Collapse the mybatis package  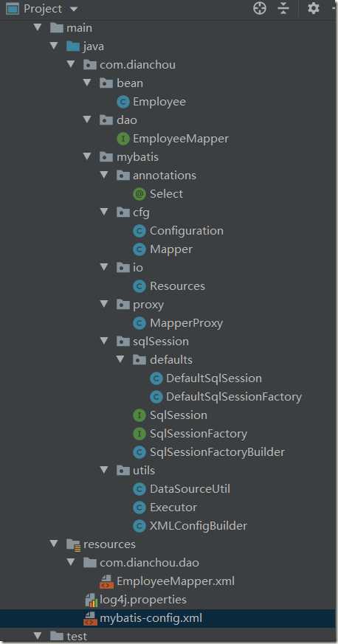(87, 156)
